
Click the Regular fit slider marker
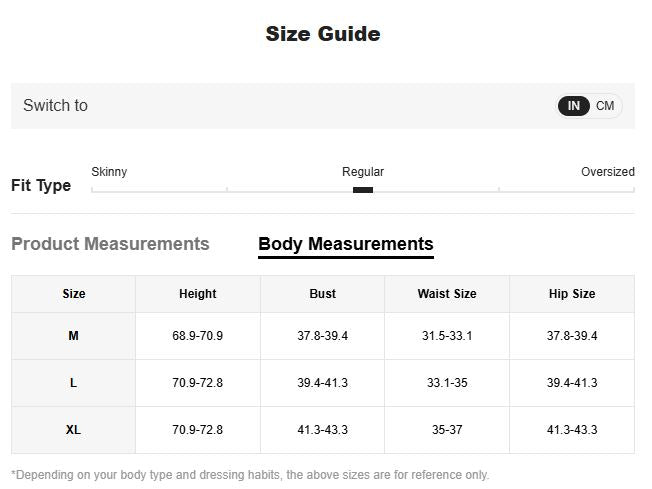coord(363,189)
